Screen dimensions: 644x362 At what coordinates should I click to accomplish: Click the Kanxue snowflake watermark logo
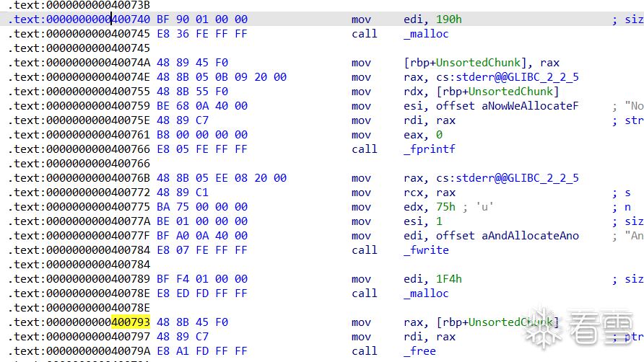(x=544, y=331)
